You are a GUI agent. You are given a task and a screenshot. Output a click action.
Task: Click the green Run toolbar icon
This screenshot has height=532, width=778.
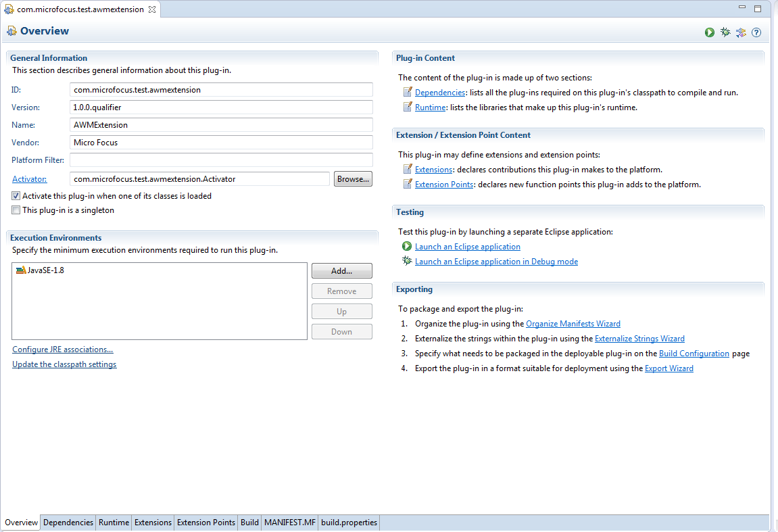pyautogui.click(x=709, y=32)
